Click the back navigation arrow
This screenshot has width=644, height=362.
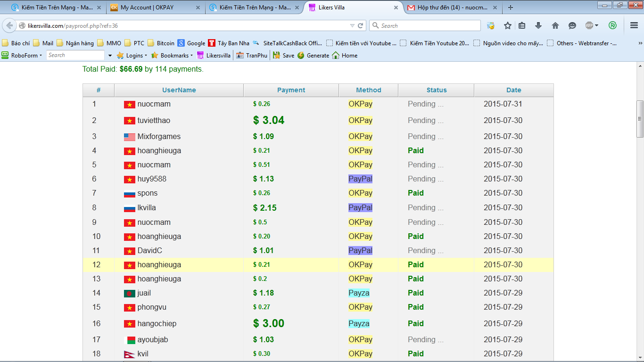(x=9, y=25)
